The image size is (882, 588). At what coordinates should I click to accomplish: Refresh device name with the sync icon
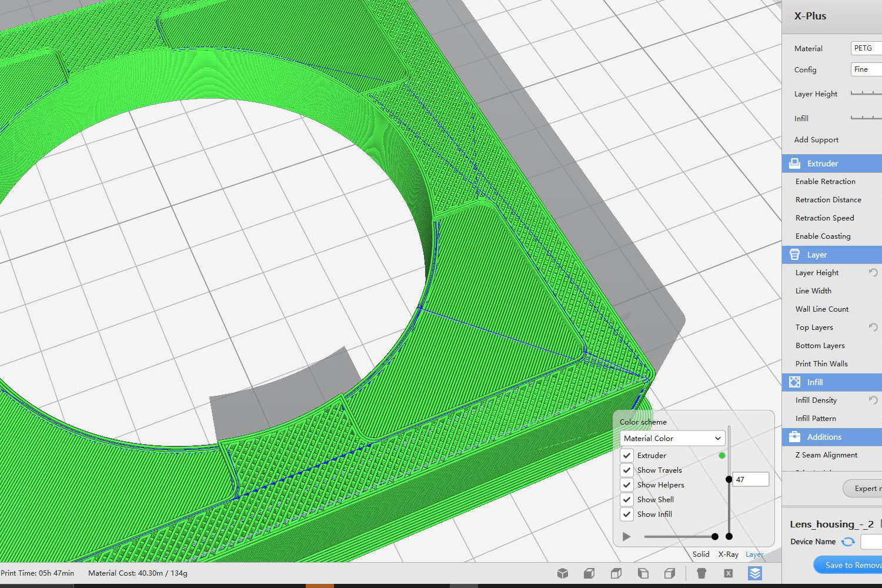click(x=848, y=542)
